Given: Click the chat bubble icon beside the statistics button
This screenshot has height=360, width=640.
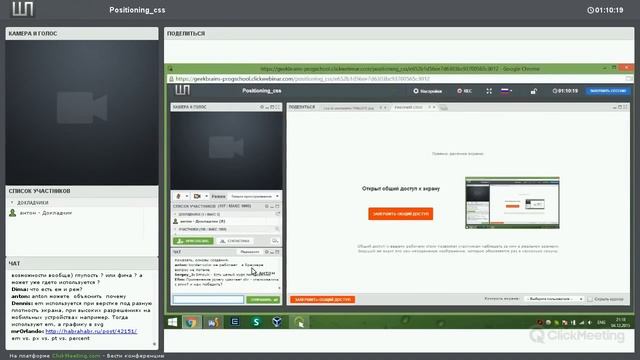Looking at the screenshot, I should click(x=275, y=241).
